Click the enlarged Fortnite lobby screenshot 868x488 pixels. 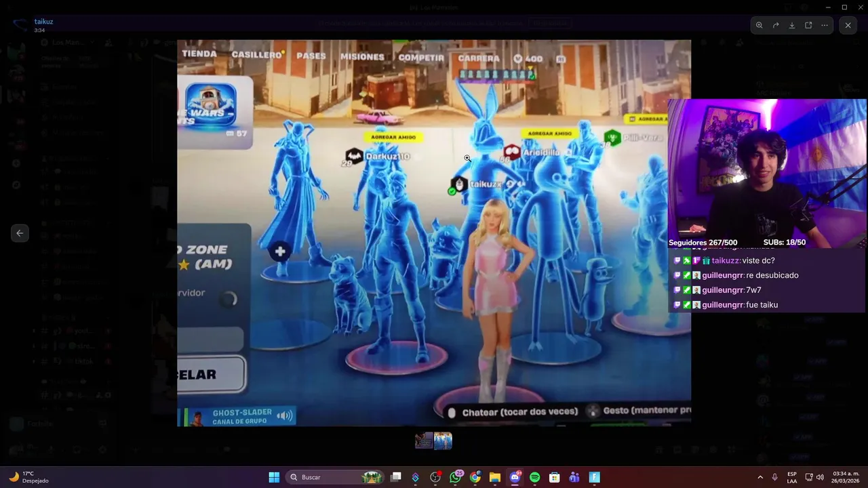(x=434, y=233)
